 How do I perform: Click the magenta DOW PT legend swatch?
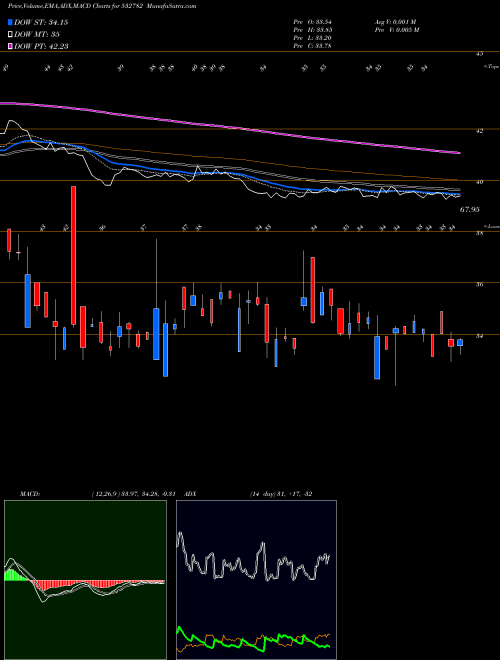coord(11,46)
